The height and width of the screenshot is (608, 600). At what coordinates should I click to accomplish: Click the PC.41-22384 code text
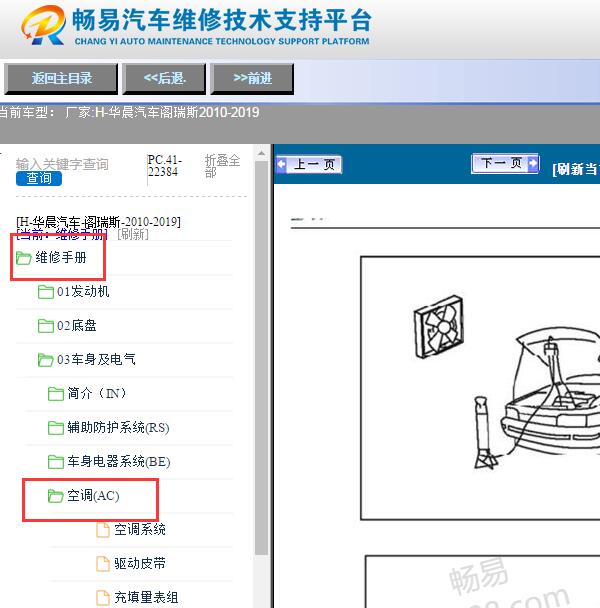[164, 166]
